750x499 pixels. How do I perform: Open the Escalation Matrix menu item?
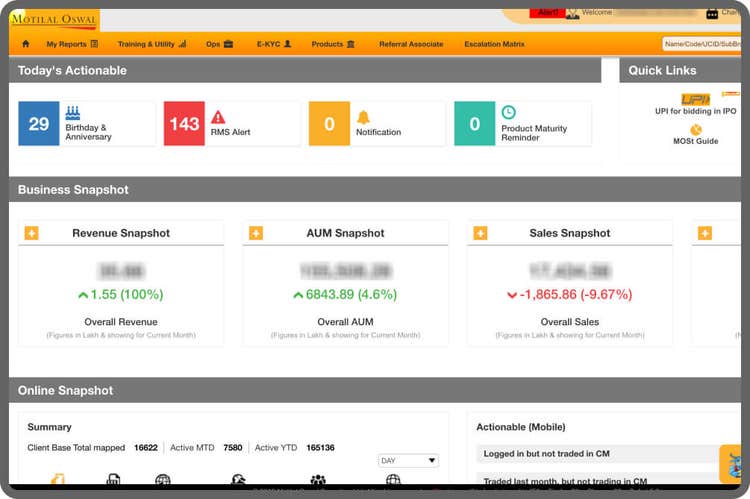[x=494, y=44]
